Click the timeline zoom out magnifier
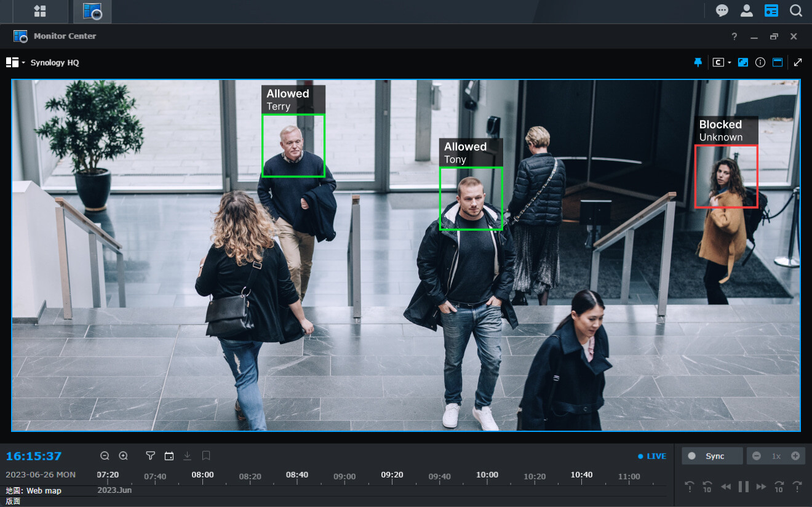Image resolution: width=812 pixels, height=507 pixels. (x=105, y=456)
